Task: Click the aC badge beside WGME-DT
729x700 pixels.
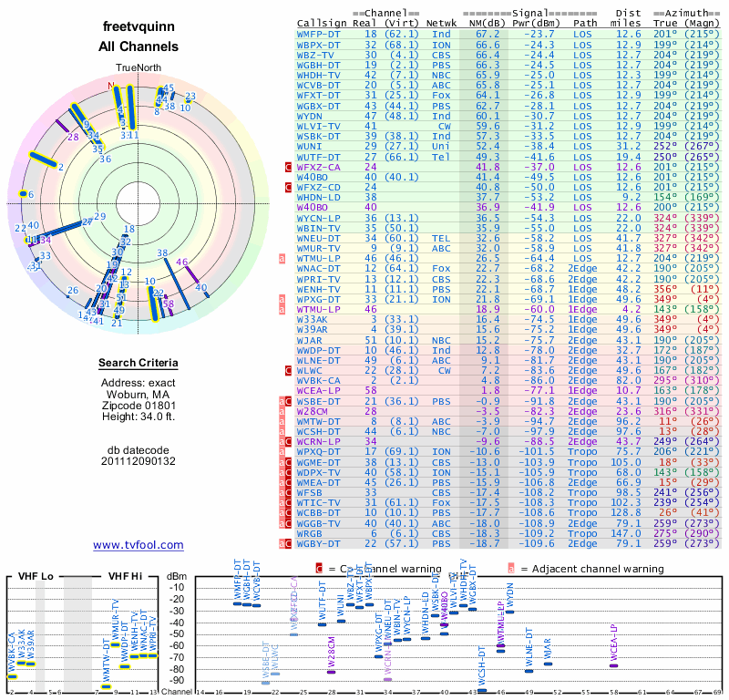Action: pyautogui.click(x=285, y=462)
